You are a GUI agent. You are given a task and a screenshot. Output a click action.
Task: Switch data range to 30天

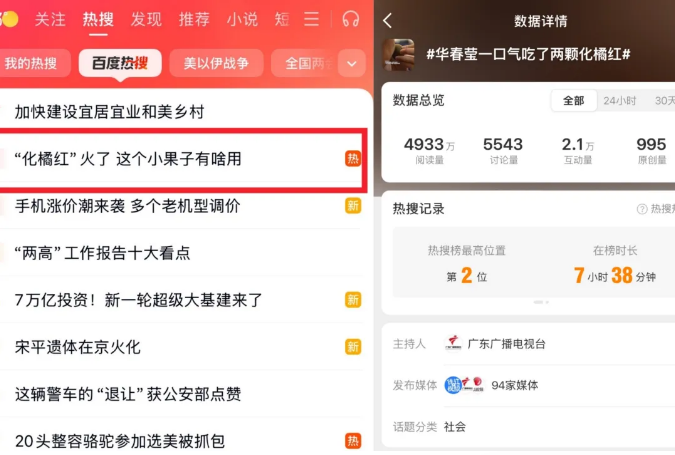(665, 101)
